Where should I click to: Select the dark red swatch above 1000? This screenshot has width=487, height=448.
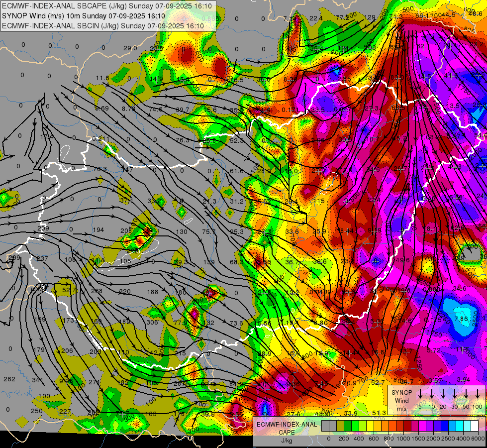407,426
